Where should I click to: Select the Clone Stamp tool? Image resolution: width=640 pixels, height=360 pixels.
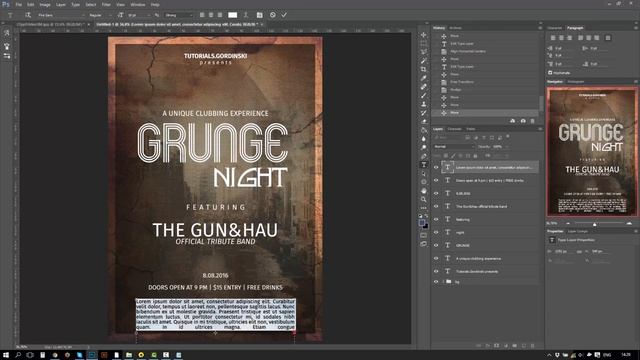pos(424,104)
